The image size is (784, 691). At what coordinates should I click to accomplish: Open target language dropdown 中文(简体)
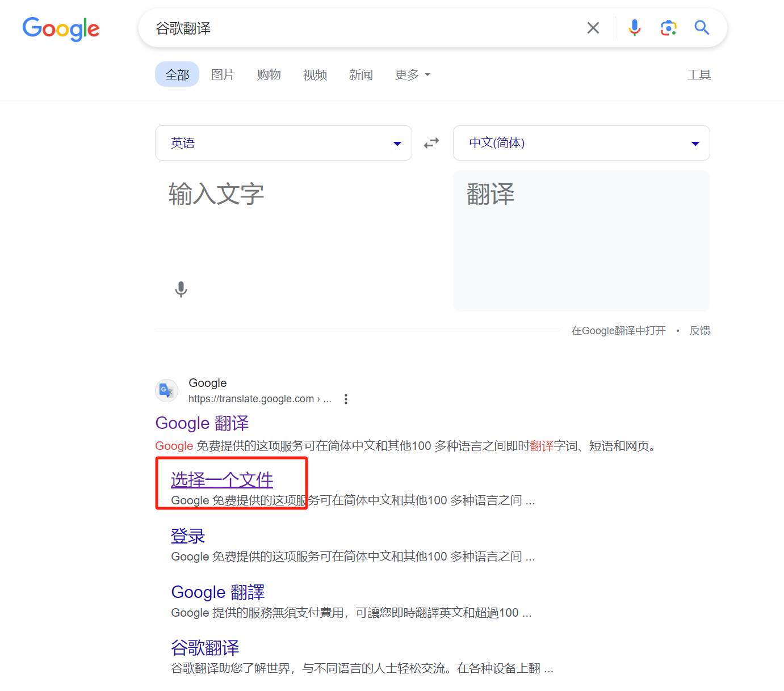point(581,143)
